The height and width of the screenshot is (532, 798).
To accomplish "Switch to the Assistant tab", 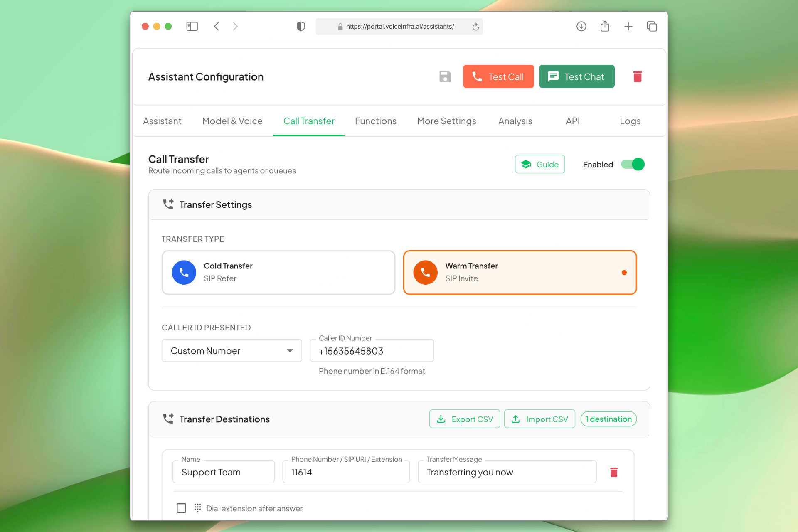I will click(x=162, y=121).
